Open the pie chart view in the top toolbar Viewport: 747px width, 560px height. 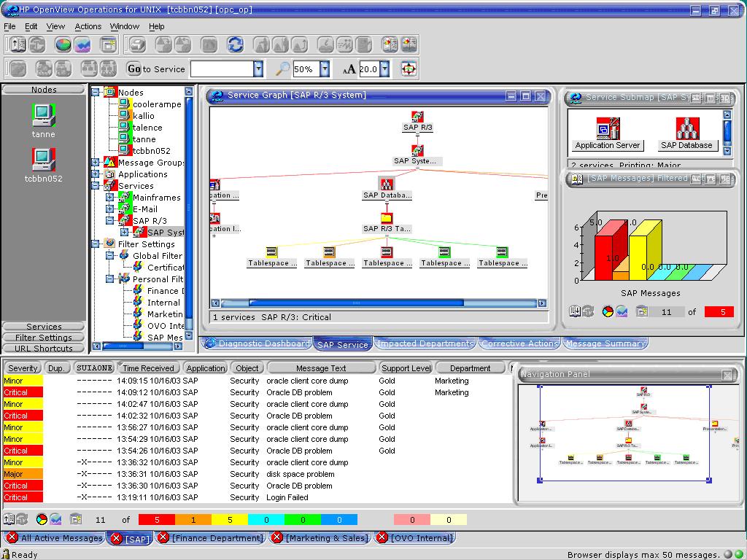click(x=63, y=44)
